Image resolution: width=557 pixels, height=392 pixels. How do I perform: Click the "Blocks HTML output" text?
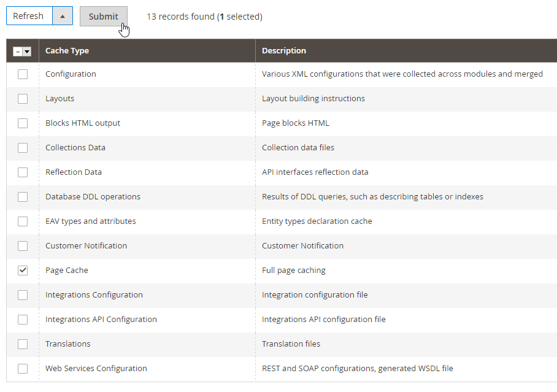83,123
